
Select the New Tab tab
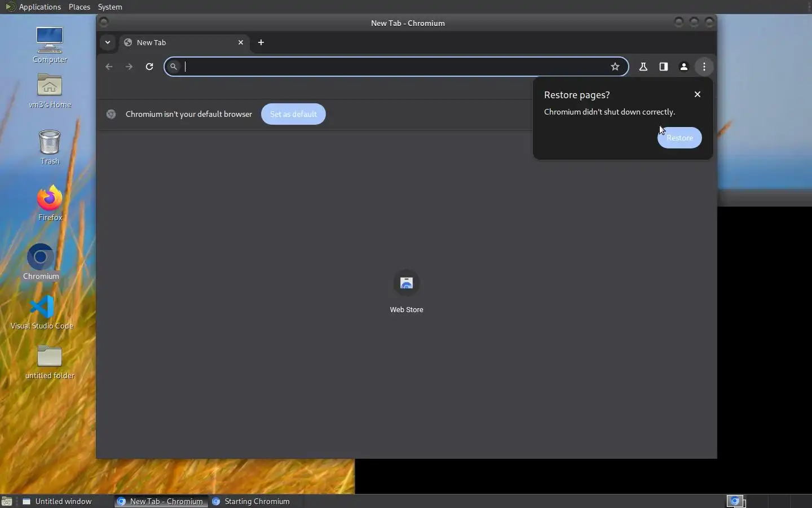tap(184, 42)
